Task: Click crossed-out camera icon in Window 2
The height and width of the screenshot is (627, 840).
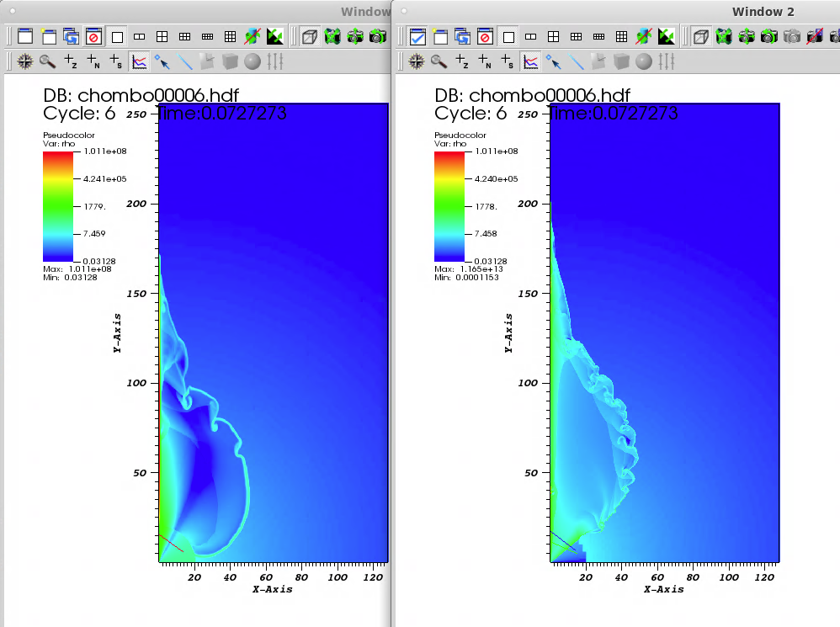Action: pyautogui.click(x=815, y=36)
